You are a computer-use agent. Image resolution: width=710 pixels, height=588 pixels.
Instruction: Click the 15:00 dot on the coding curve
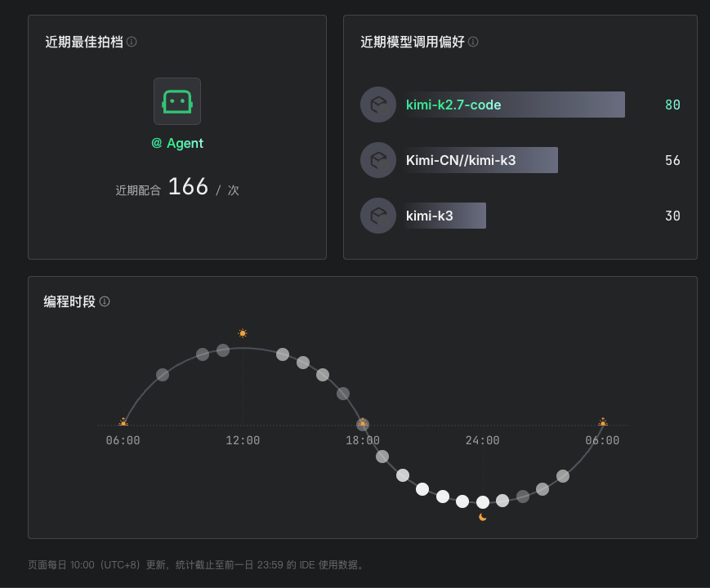(303, 362)
